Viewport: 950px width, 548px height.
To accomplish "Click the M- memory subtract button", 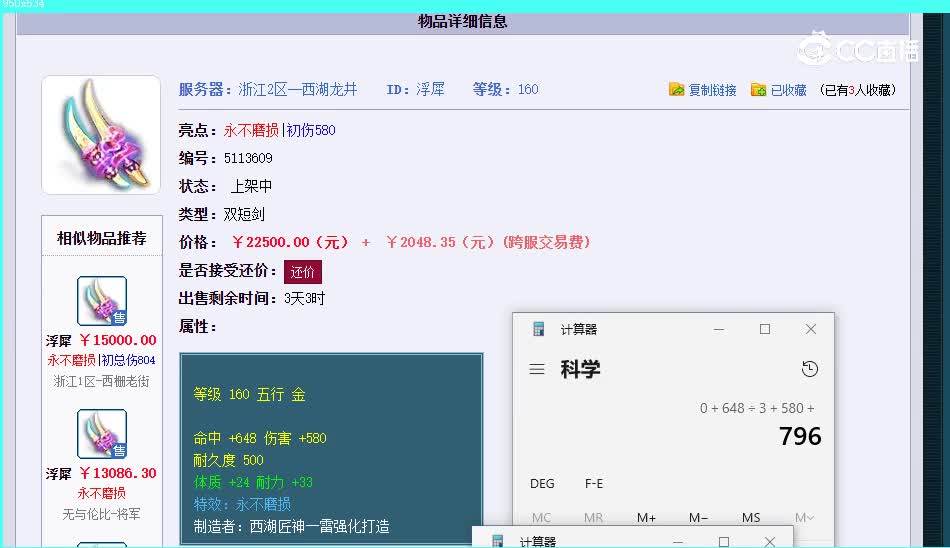I will tap(698, 518).
